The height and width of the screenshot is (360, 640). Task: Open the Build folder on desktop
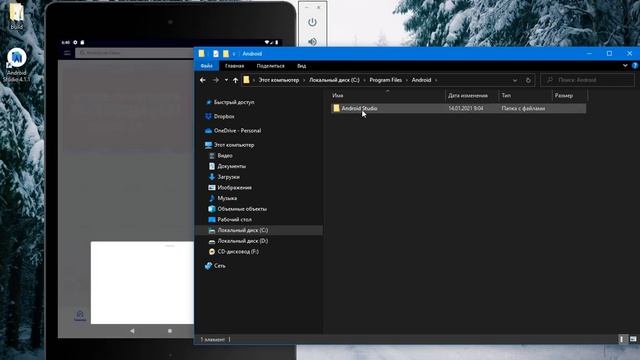16,16
